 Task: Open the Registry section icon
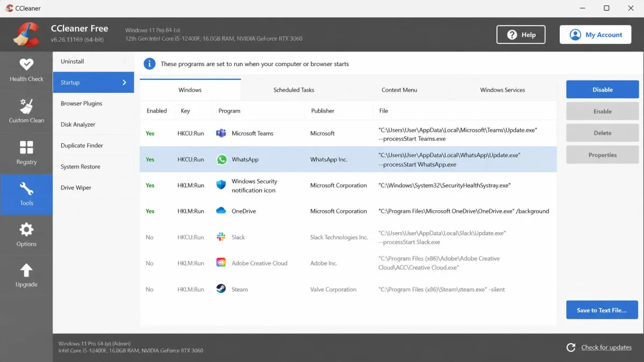[26, 147]
